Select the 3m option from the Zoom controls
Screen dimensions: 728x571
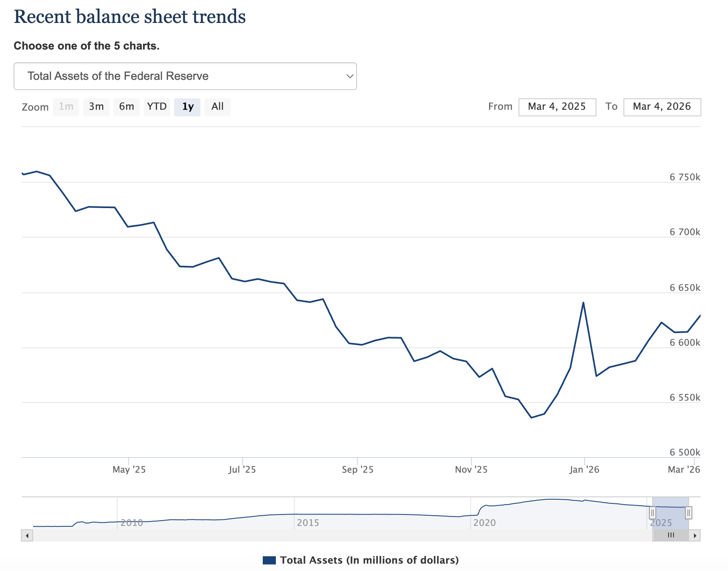(x=96, y=106)
